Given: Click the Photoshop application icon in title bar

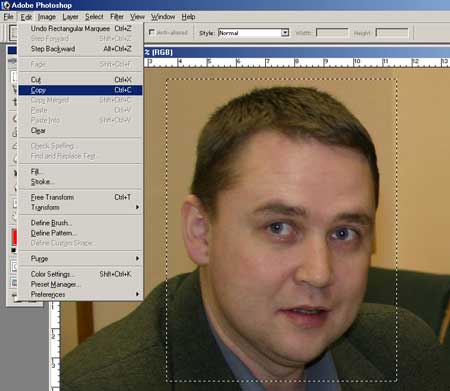Looking at the screenshot, I should coord(6,5).
